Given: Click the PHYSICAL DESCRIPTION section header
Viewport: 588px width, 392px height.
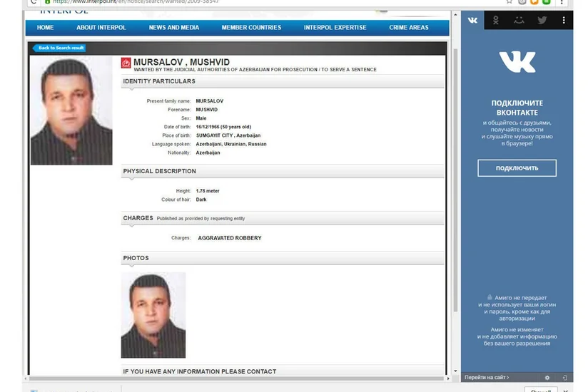Looking at the screenshot, I should (x=283, y=171).
